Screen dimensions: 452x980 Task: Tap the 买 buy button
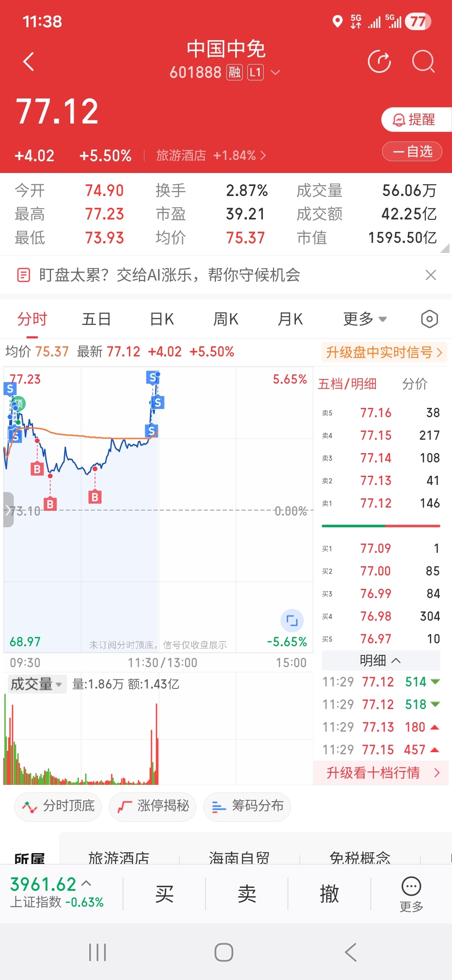point(164,894)
